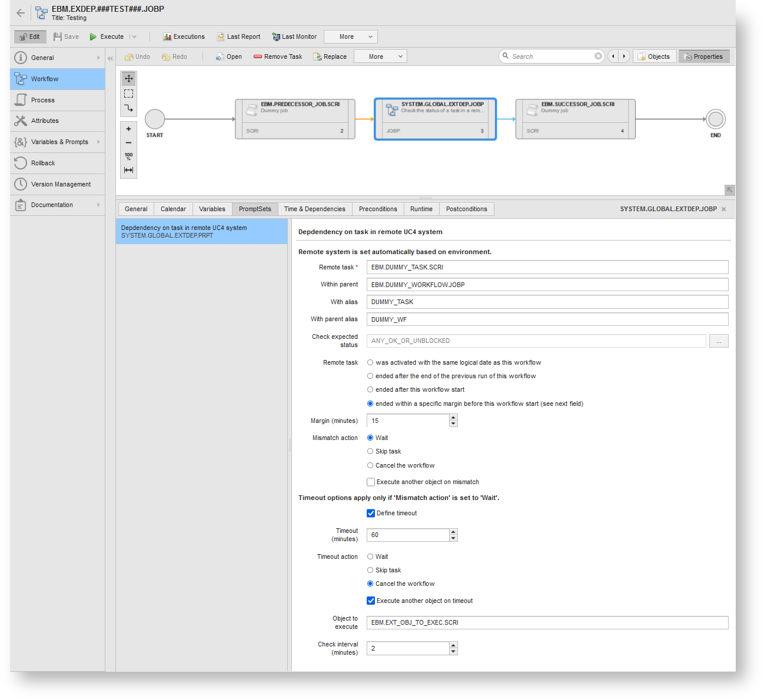
Task: Select 'ended after this workflow start'
Action: coord(370,389)
